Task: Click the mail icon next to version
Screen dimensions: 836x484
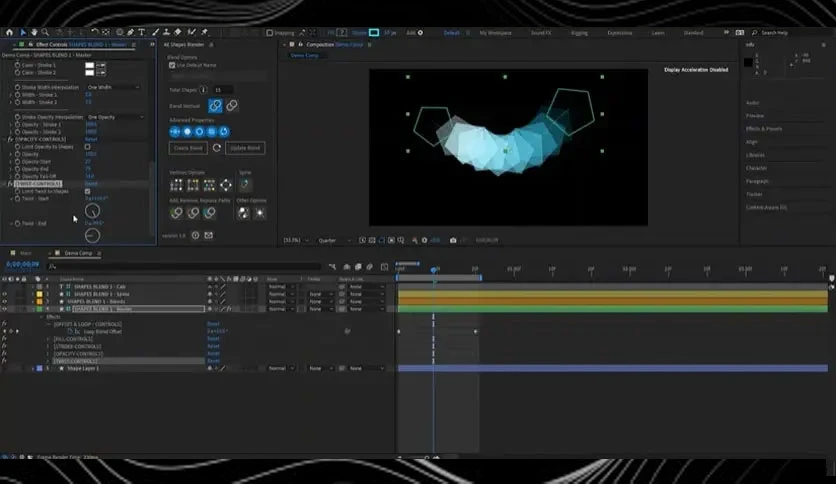Action: point(208,235)
